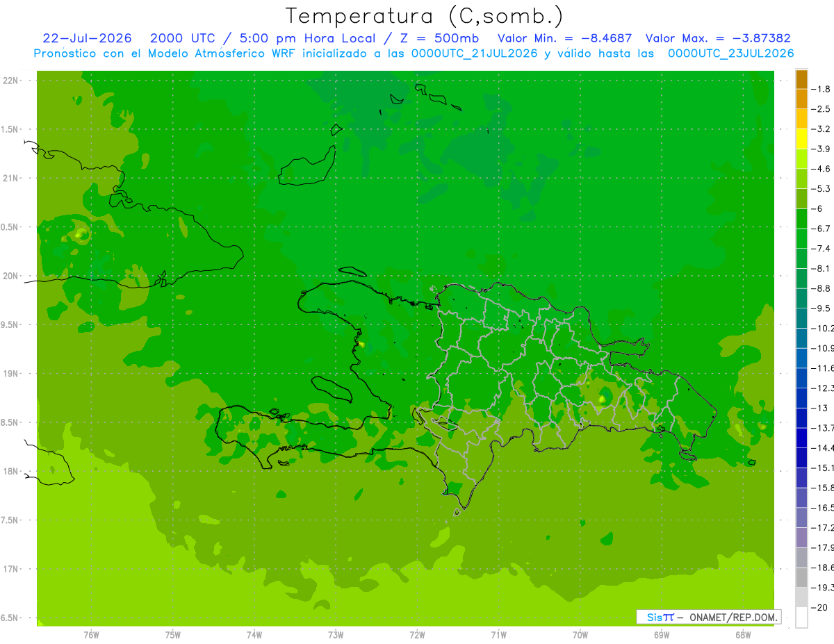Click the "19N" latitude label
The height and width of the screenshot is (644, 834).
coord(10,374)
